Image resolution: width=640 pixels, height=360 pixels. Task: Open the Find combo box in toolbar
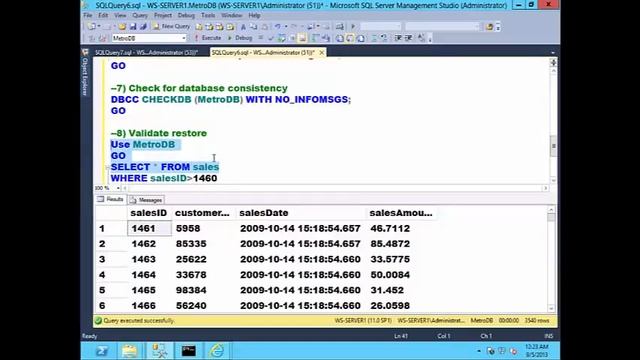(442, 27)
